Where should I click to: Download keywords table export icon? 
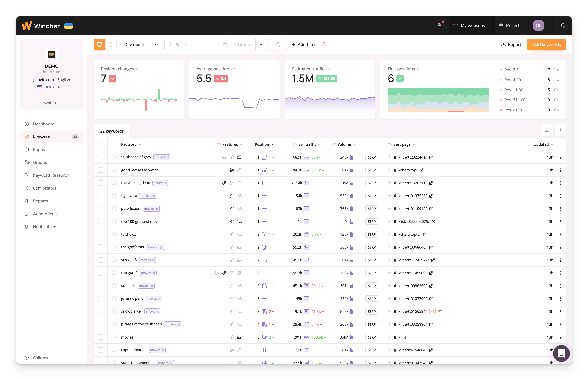click(x=547, y=130)
